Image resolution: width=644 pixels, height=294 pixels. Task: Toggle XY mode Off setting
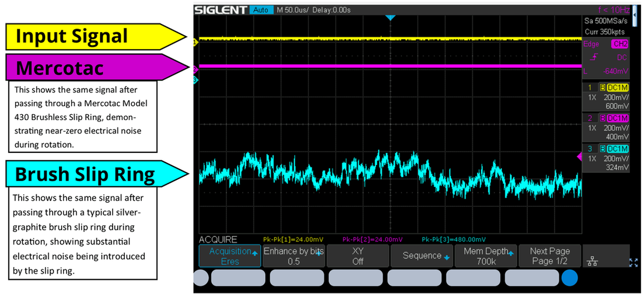click(358, 256)
